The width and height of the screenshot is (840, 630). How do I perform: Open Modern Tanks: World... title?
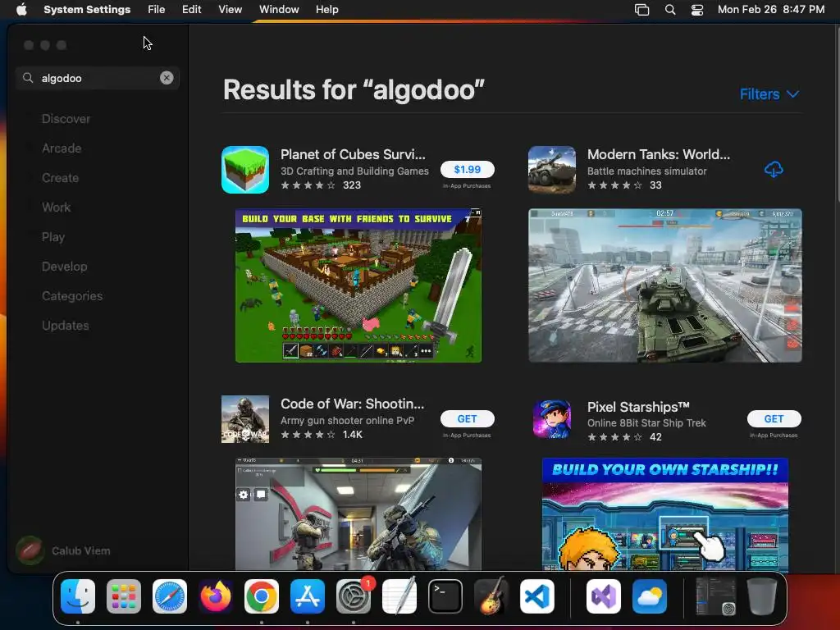(x=659, y=154)
